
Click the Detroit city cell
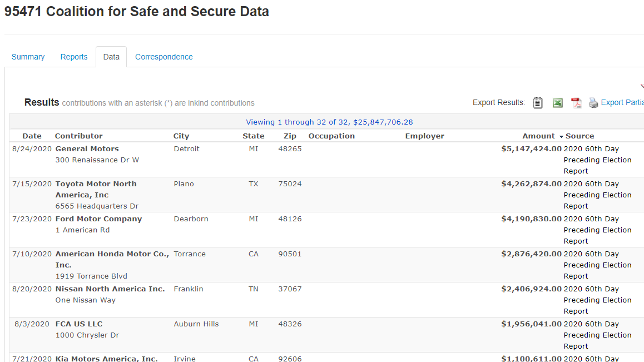point(186,148)
